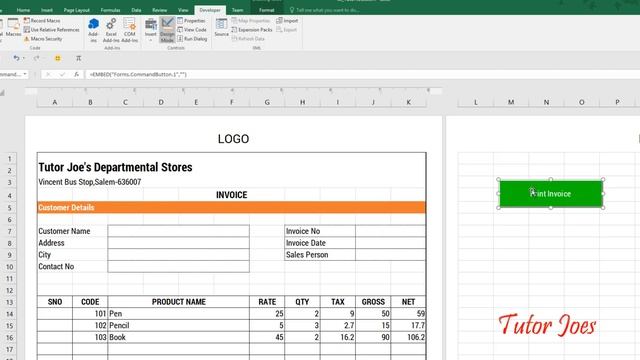Open the Team tab
Viewport: 640px width, 360px height.
238,10
